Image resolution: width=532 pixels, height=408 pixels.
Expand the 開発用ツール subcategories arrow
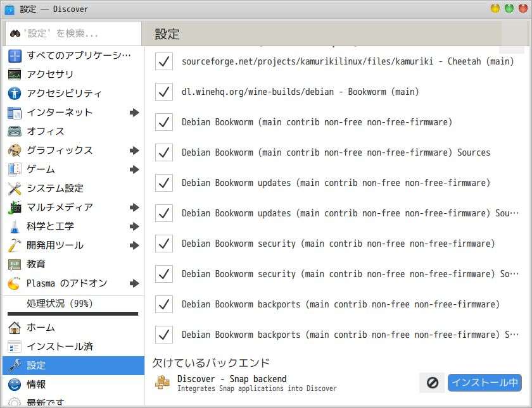(134, 245)
